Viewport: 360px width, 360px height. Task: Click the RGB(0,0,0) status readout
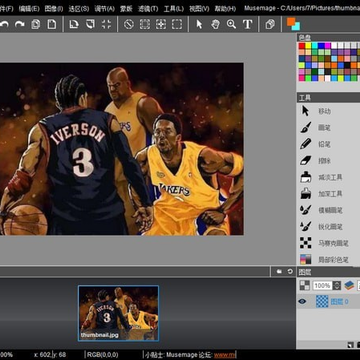click(x=103, y=355)
